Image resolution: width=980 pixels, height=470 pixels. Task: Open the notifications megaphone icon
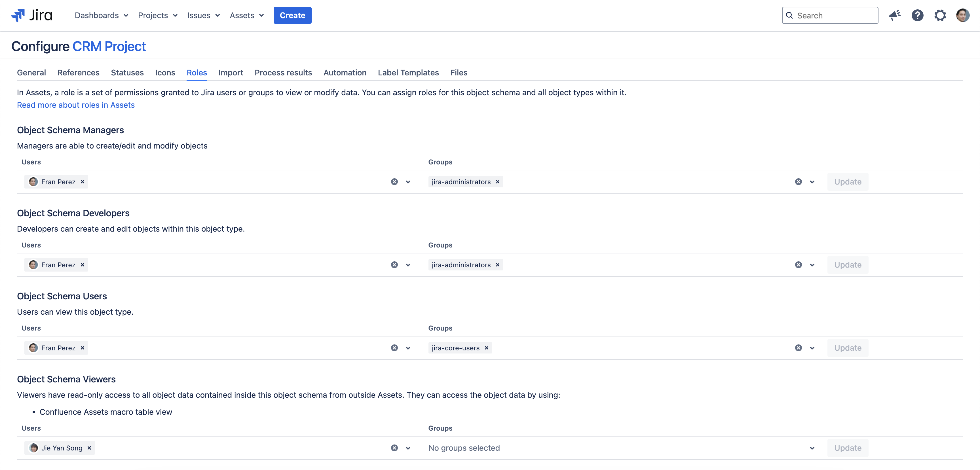point(895,15)
